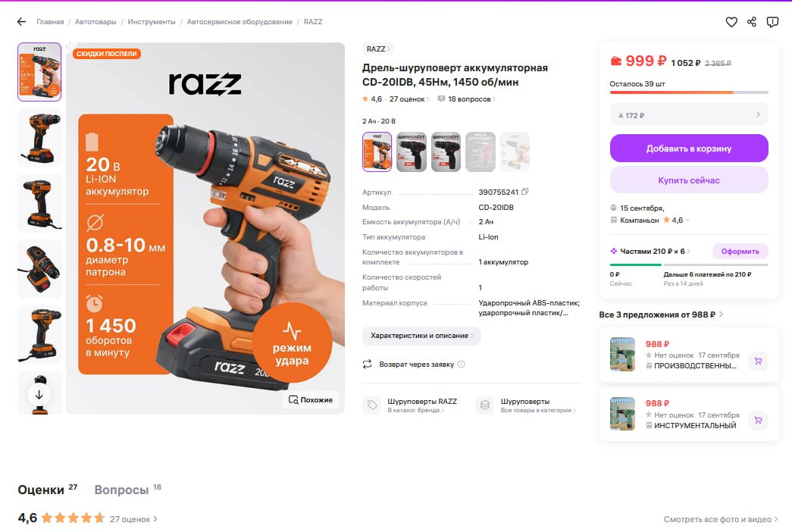Click Купить сейчас button

[x=689, y=180]
